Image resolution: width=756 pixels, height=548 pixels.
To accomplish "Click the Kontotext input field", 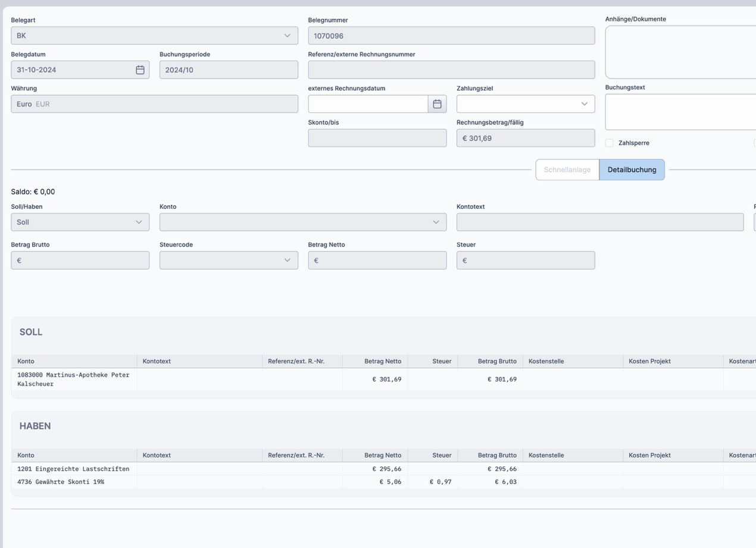I will [599, 222].
